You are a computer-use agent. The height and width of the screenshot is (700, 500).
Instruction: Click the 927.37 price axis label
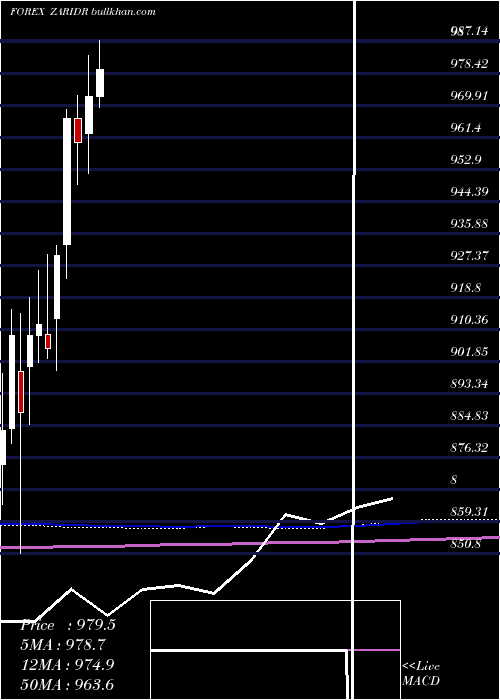point(469,256)
